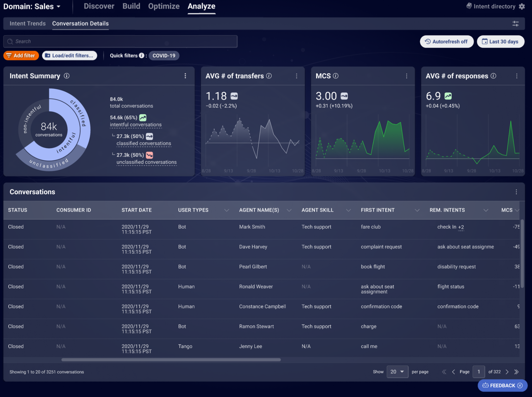Viewport: 532px width, 397px height.
Task: Click the trend icon beside 3.00
Action: click(x=344, y=96)
